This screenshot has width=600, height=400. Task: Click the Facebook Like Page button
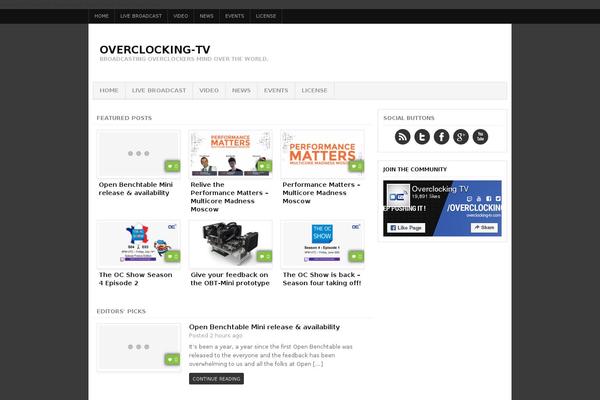pyautogui.click(x=406, y=228)
